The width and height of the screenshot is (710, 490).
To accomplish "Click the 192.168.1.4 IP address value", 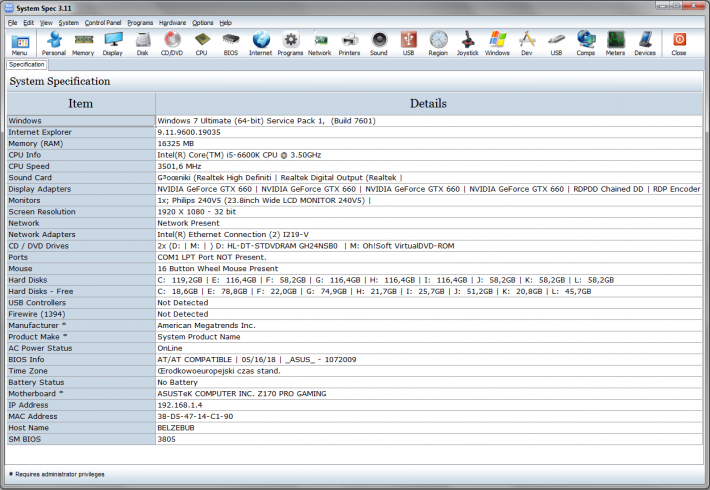I will point(428,405).
